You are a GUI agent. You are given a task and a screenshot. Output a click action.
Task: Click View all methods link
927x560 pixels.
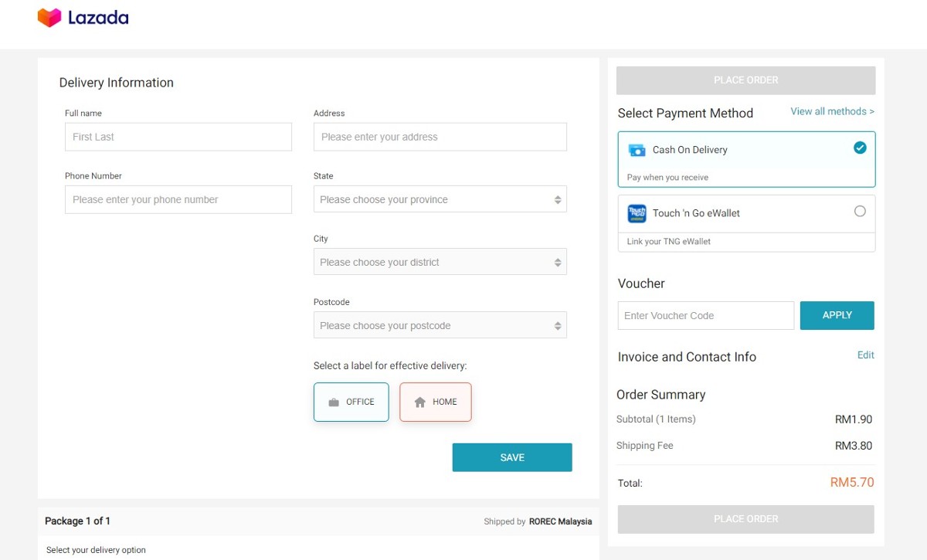832,111
